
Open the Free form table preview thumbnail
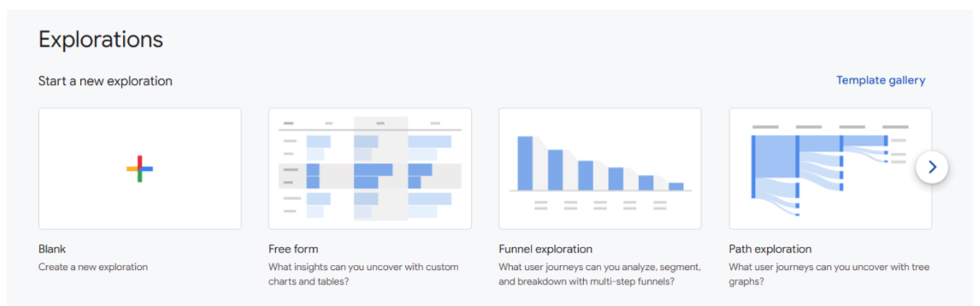coord(370,168)
